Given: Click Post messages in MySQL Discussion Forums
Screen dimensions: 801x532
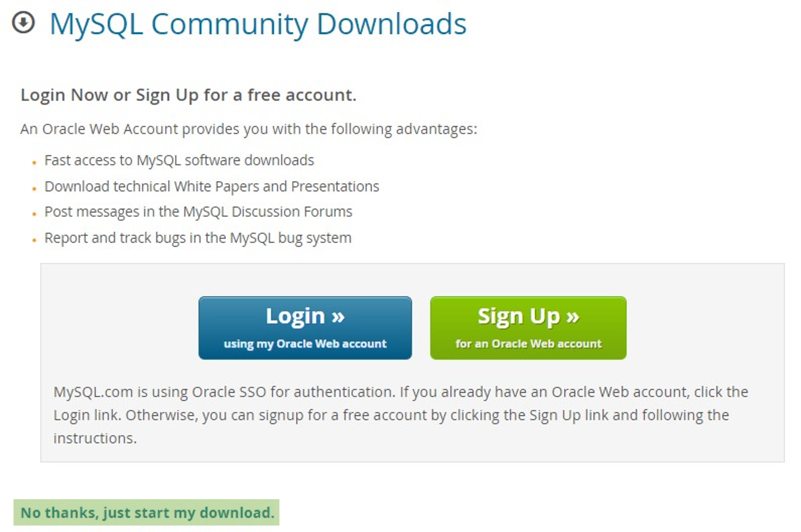Looking at the screenshot, I should point(198,212).
